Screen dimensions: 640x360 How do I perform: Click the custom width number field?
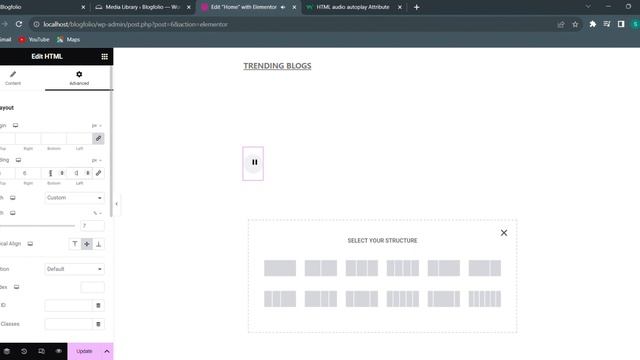pyautogui.click(x=92, y=225)
